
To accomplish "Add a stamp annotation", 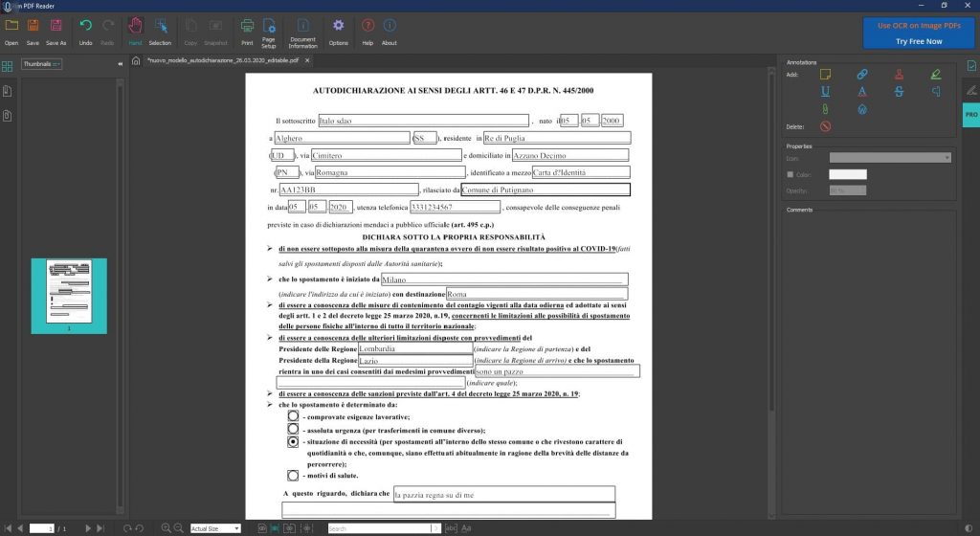I will click(899, 75).
